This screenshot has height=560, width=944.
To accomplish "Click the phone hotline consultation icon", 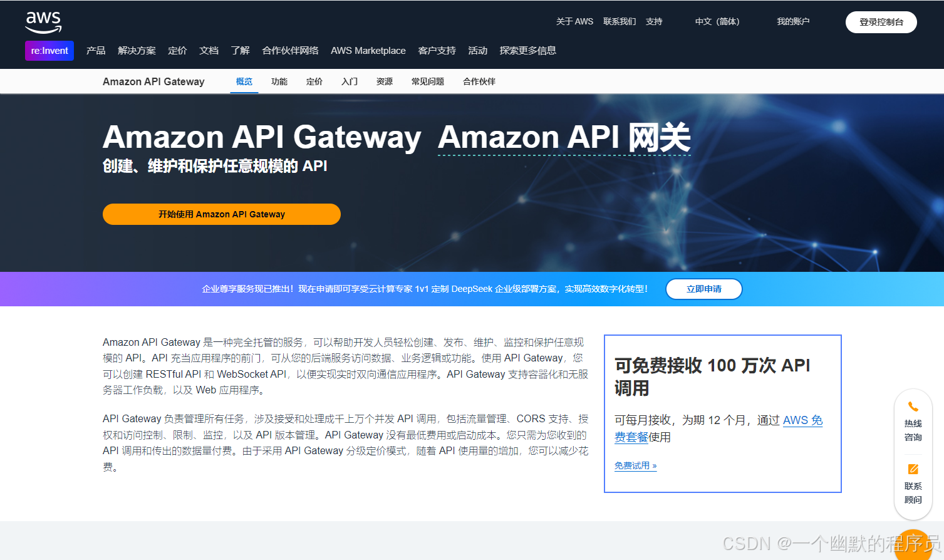I will 913,407.
